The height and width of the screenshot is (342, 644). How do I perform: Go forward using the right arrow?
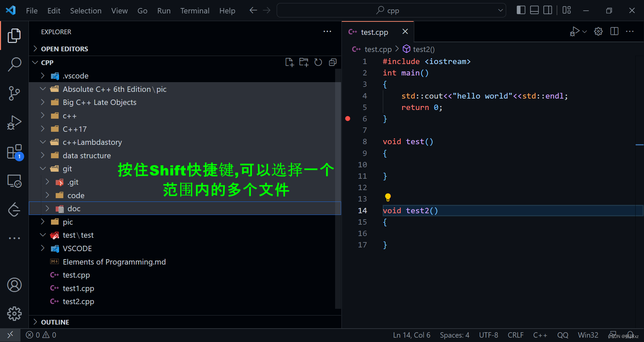(267, 10)
